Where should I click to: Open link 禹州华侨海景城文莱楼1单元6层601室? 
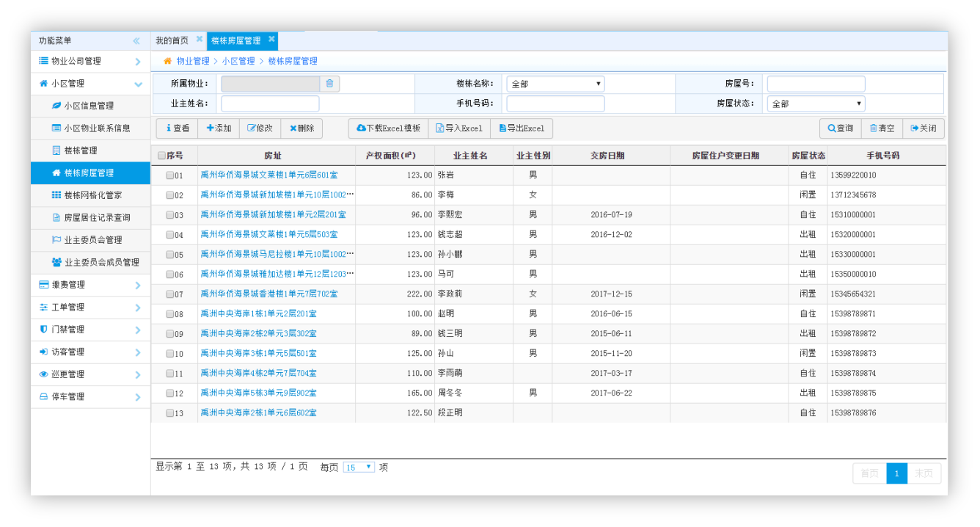point(269,175)
